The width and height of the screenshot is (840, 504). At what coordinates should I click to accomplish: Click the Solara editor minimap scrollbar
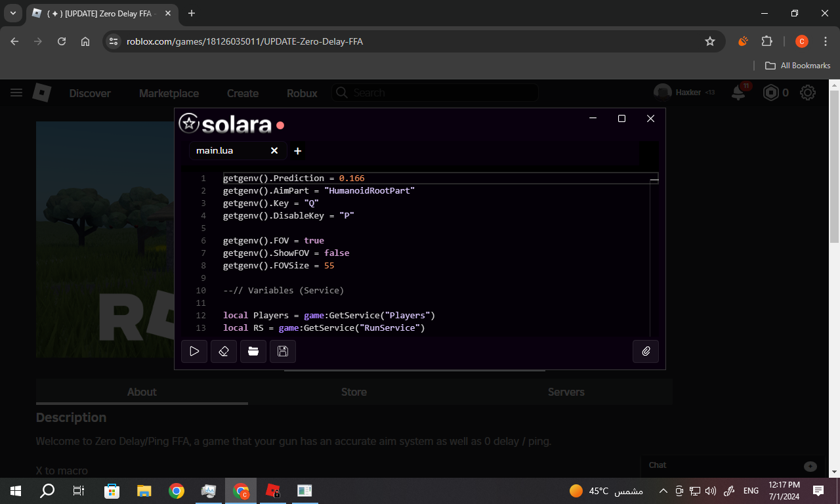654,255
